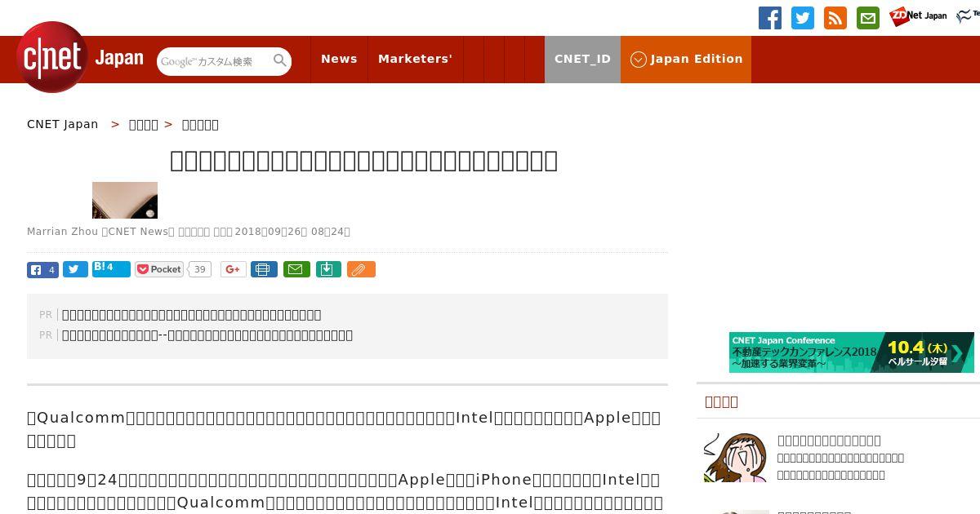Viewport: 980px width, 514px height.
Task: Share article on Google+
Action: click(x=233, y=269)
